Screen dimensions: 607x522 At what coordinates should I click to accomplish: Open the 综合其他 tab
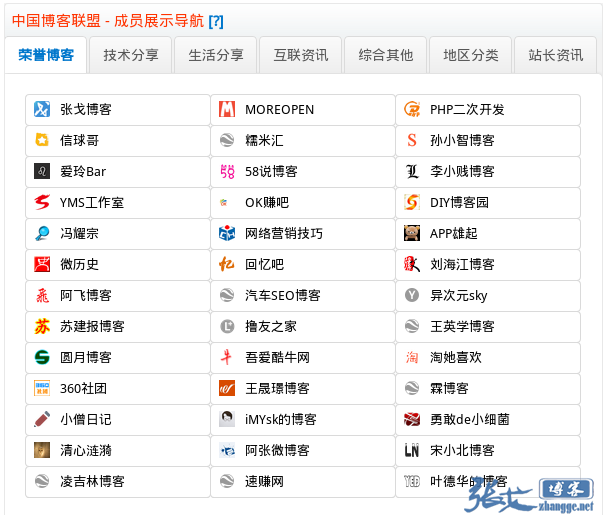[x=386, y=55]
